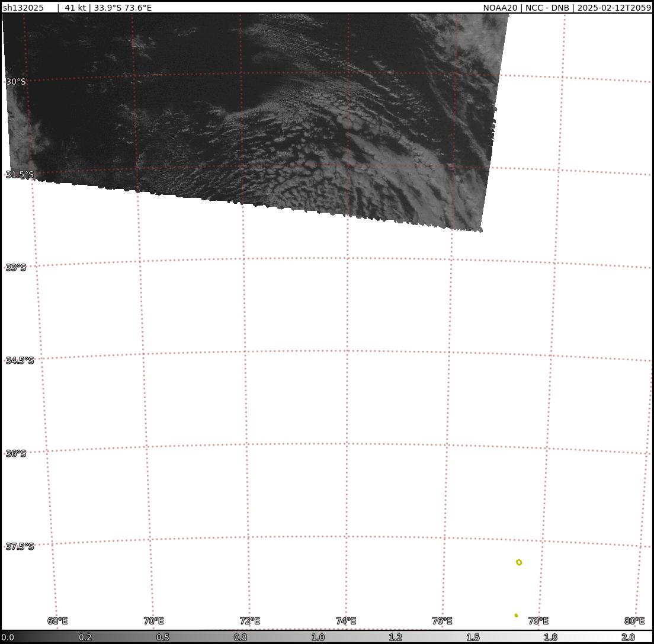Click the small yellow dot above 78°E label

coord(516,615)
